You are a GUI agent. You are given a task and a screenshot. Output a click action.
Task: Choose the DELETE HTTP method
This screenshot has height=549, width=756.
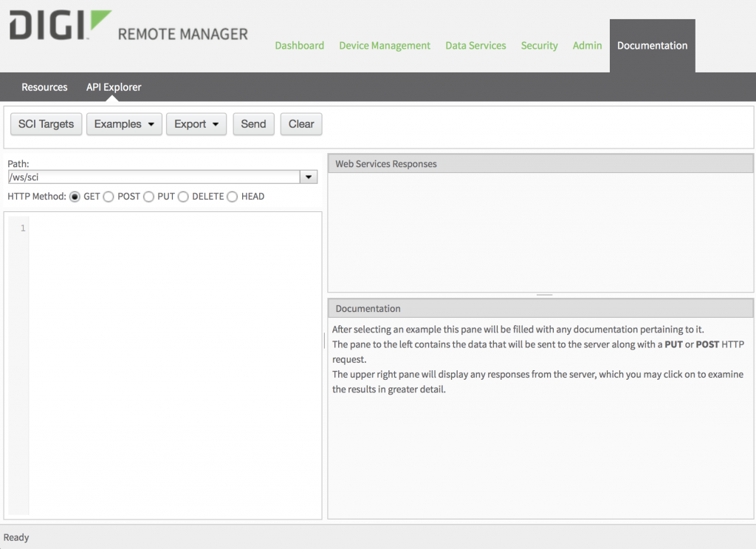(x=183, y=197)
